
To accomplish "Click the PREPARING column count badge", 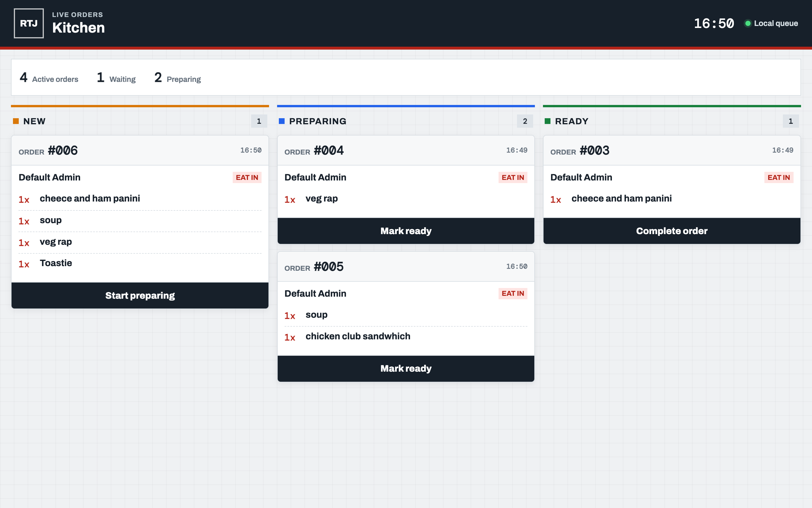I will click(525, 121).
